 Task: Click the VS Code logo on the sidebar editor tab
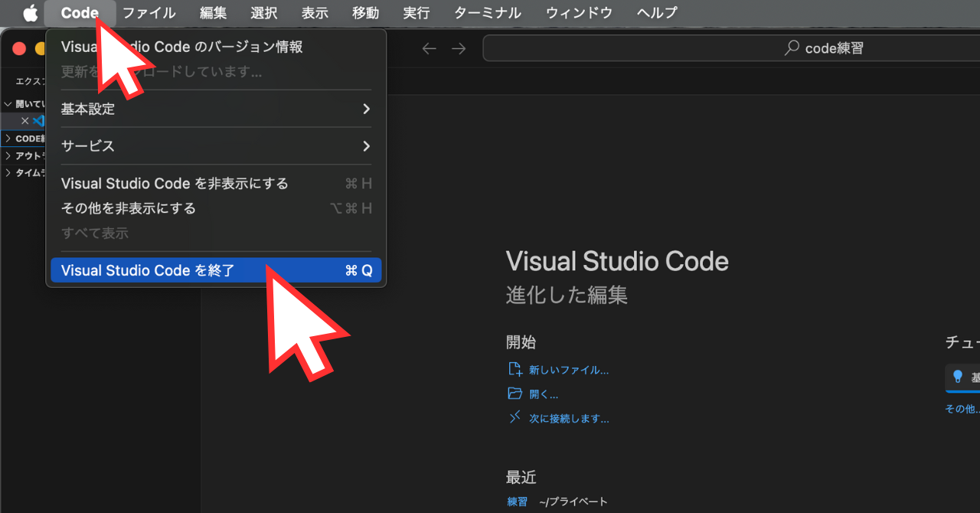coord(39,121)
